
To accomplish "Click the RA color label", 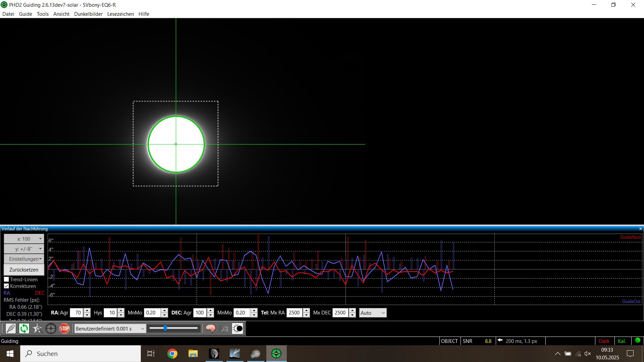I will 7,293.
